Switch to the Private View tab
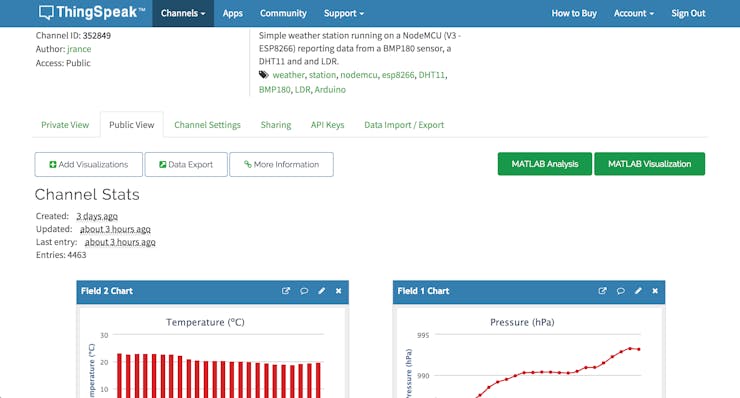 65,125
